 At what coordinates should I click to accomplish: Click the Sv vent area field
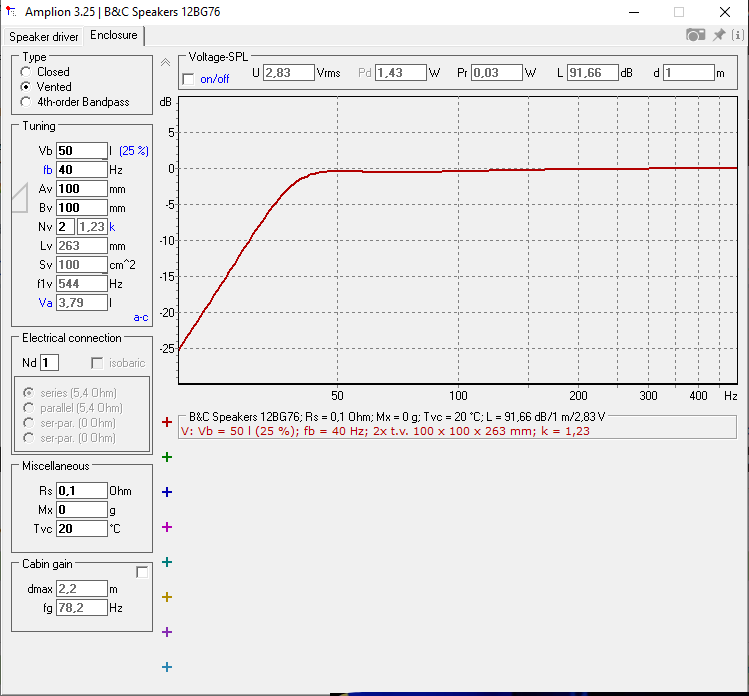click(82, 265)
